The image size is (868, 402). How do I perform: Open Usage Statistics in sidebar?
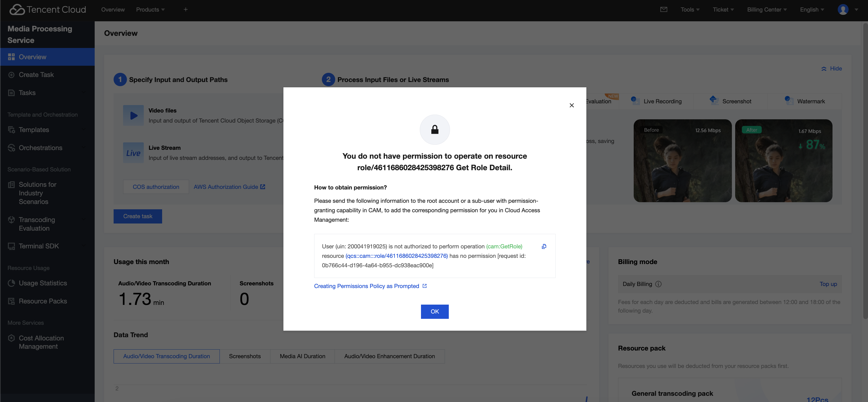click(43, 283)
